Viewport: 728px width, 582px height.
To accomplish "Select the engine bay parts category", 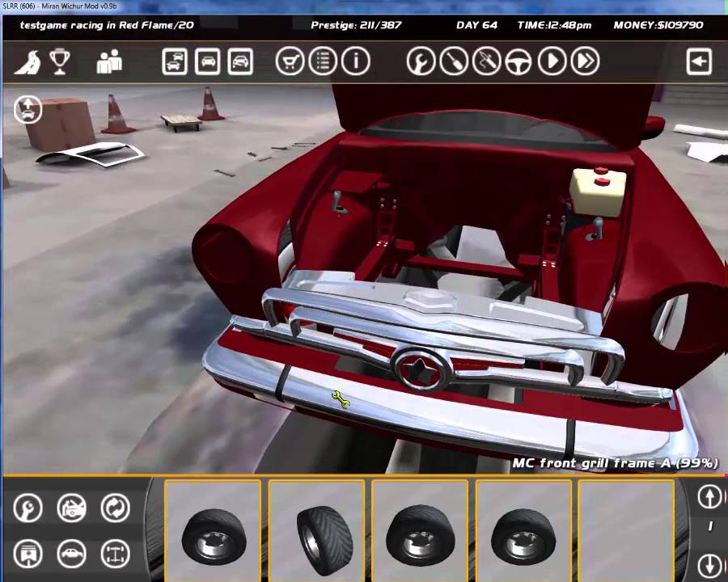I will point(71,508).
